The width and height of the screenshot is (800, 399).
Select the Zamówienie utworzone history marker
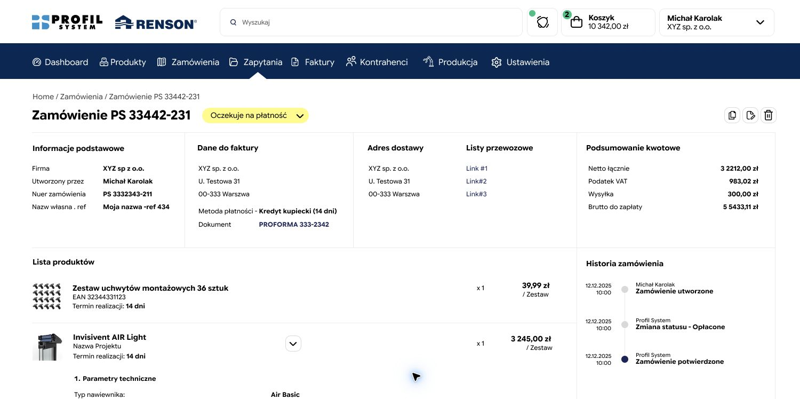[624, 289]
